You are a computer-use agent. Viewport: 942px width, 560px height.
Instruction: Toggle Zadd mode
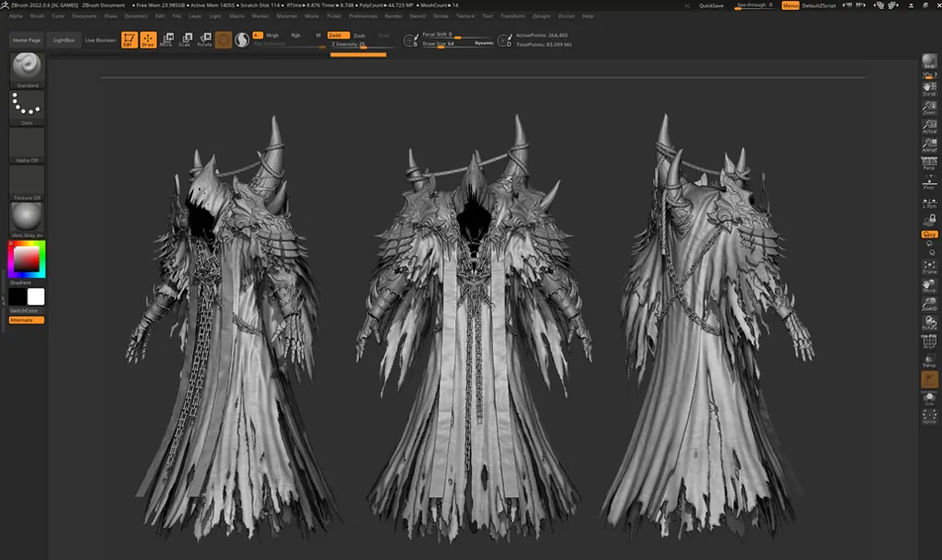tap(338, 36)
